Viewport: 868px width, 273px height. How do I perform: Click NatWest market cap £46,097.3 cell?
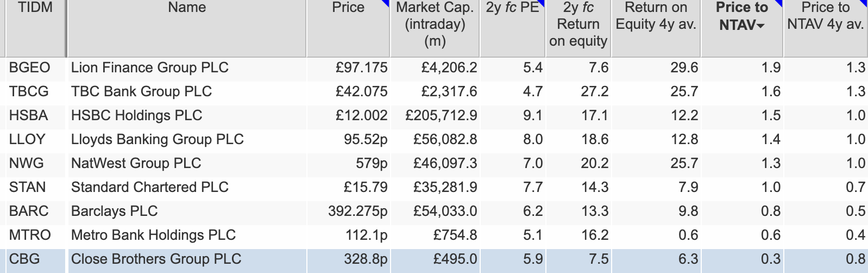pos(445,163)
